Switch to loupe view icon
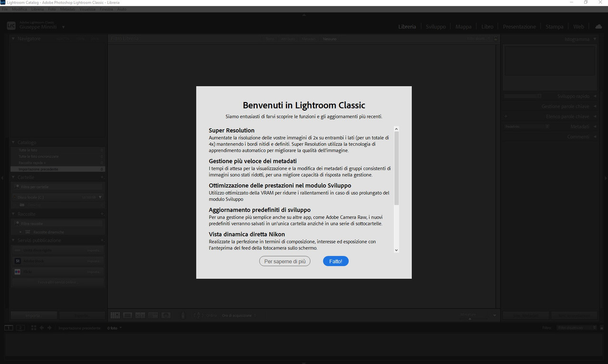The width and height of the screenshot is (608, 364). (128, 315)
